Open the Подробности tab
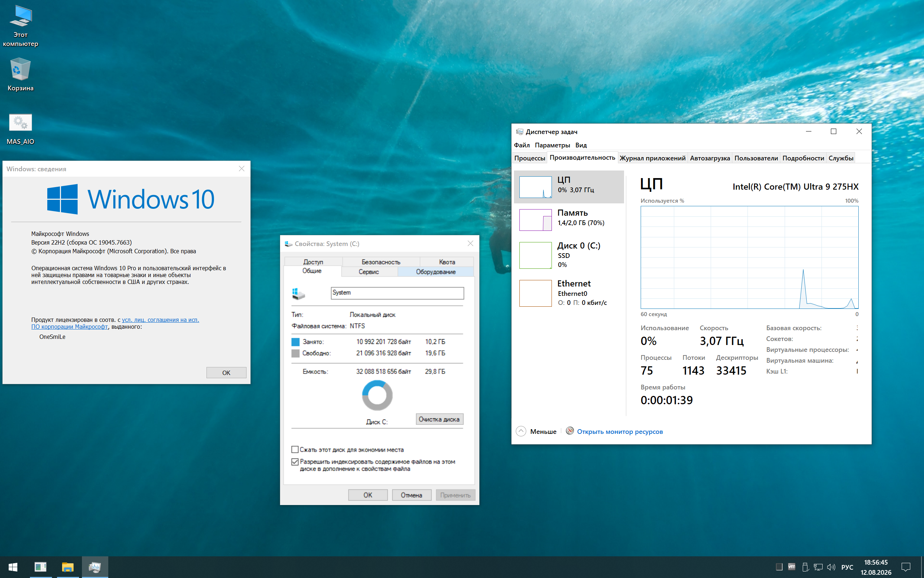Screen dimensions: 924x578 [803, 158]
